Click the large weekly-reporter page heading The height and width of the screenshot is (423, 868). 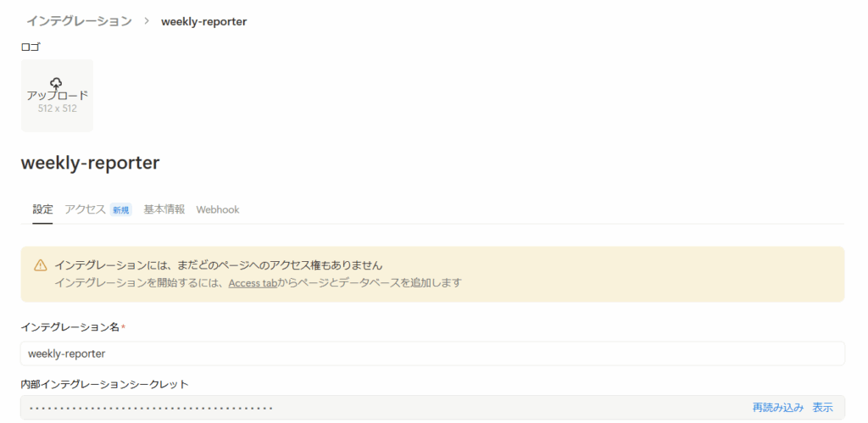coord(90,164)
